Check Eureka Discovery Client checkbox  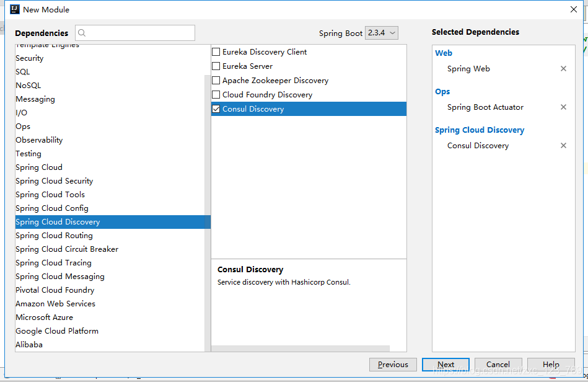tap(216, 52)
